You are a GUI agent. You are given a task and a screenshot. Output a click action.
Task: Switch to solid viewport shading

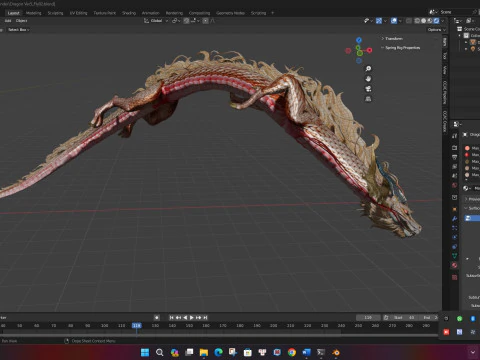pos(423,21)
